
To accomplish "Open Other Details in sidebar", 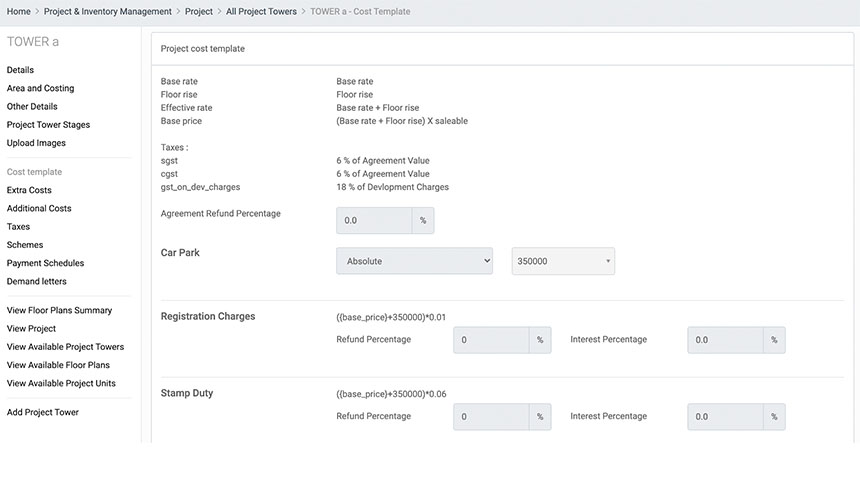I will [x=32, y=106].
